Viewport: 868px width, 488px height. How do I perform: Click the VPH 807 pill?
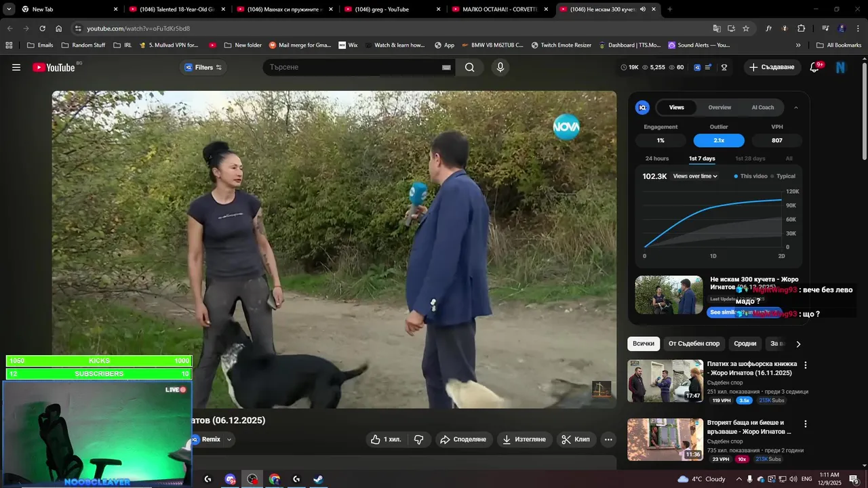[777, 140]
